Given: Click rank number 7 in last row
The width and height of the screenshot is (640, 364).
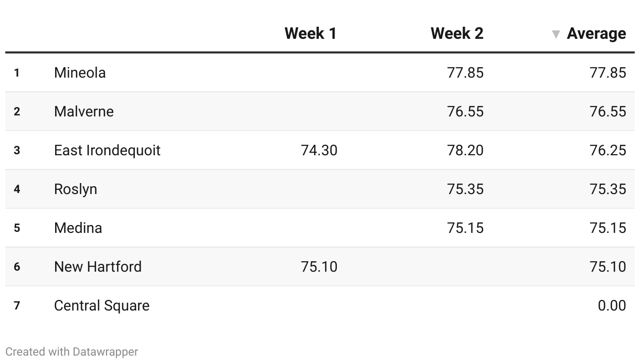Looking at the screenshot, I should click(17, 305).
